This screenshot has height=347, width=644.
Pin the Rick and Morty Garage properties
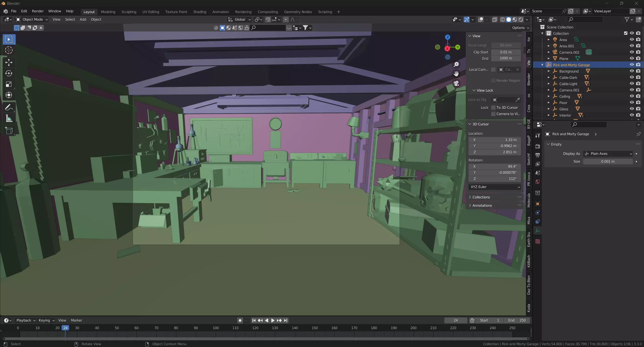pyautogui.click(x=638, y=134)
